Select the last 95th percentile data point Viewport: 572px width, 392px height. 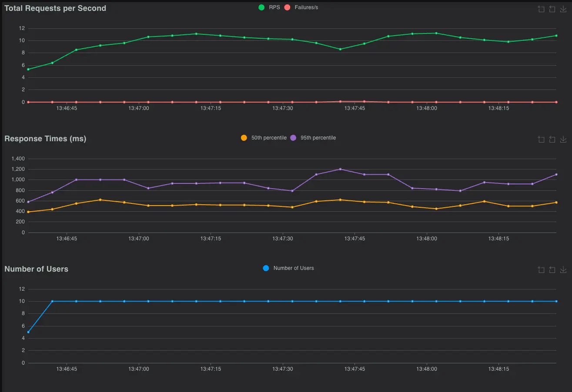coord(556,174)
